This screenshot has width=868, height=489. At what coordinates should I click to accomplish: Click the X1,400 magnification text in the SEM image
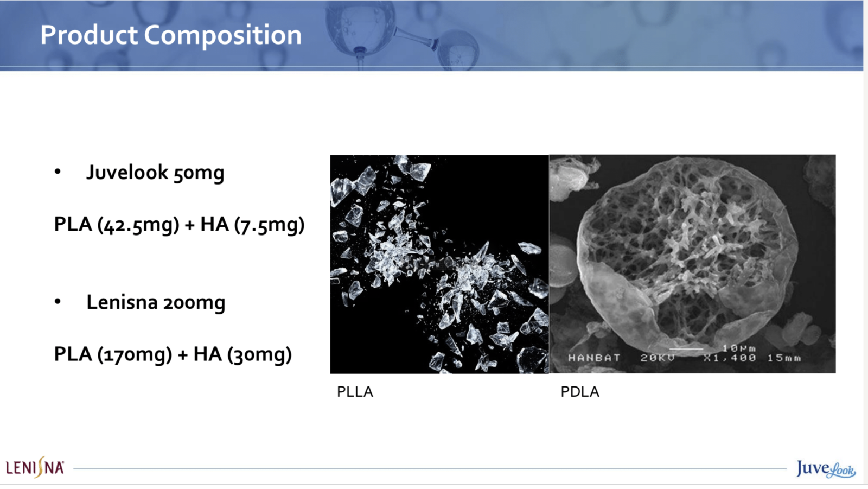(730, 358)
